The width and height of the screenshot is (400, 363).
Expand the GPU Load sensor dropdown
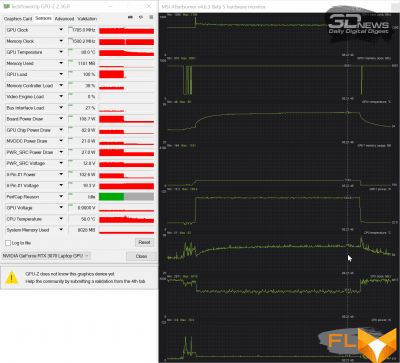pos(61,74)
